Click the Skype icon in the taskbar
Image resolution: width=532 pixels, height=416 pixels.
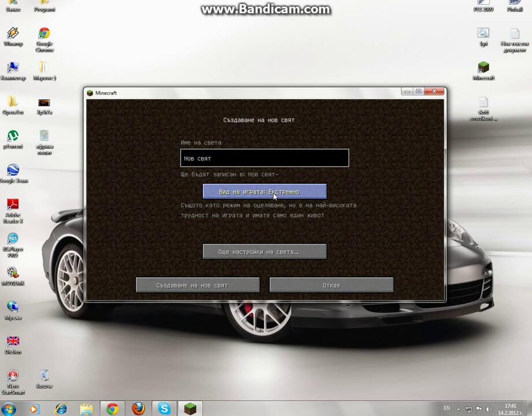164,408
